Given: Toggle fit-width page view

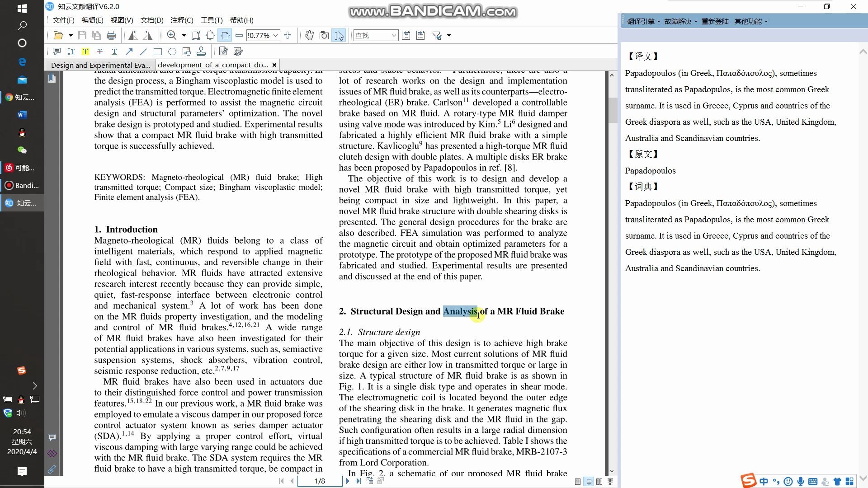Looking at the screenshot, I should coord(225,35).
